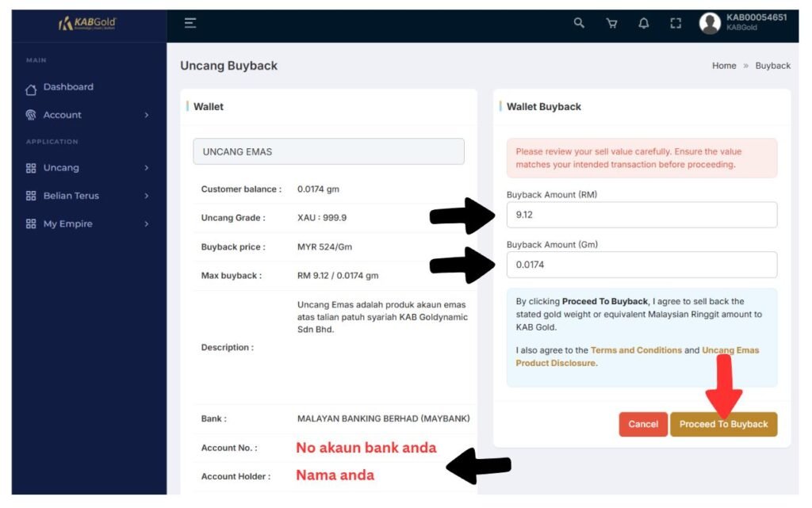Click the Uncang Buyback page title

click(x=229, y=66)
